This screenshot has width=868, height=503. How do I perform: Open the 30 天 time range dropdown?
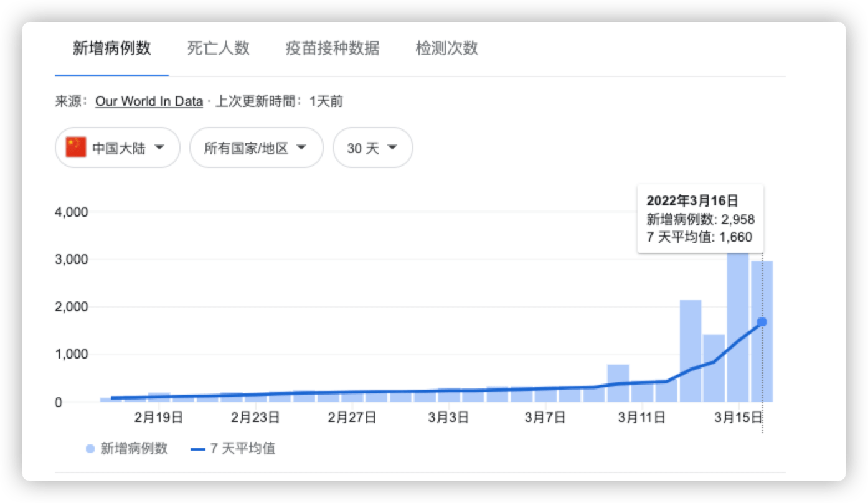pos(373,148)
